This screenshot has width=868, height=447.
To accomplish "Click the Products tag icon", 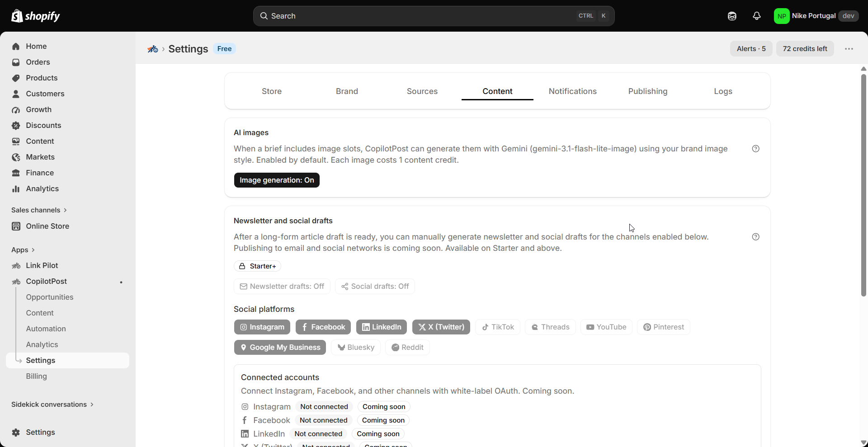I will (16, 78).
